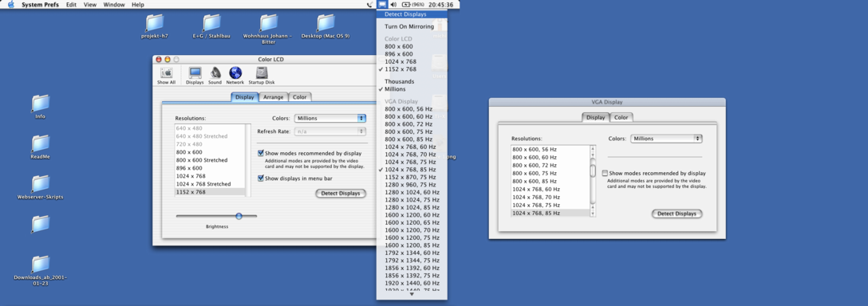Image resolution: width=868 pixels, height=306 pixels.
Task: Click the volume icon in menu bar
Action: tap(393, 5)
